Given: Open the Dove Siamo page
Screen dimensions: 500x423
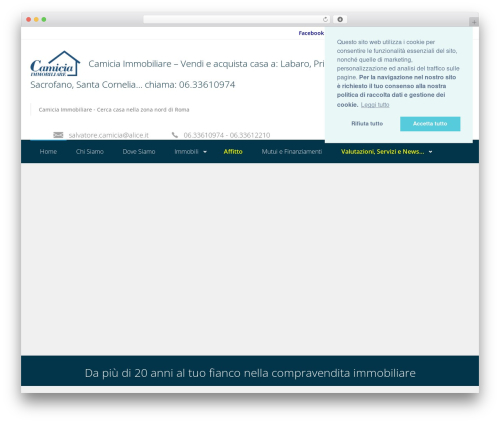Looking at the screenshot, I should click(139, 152).
